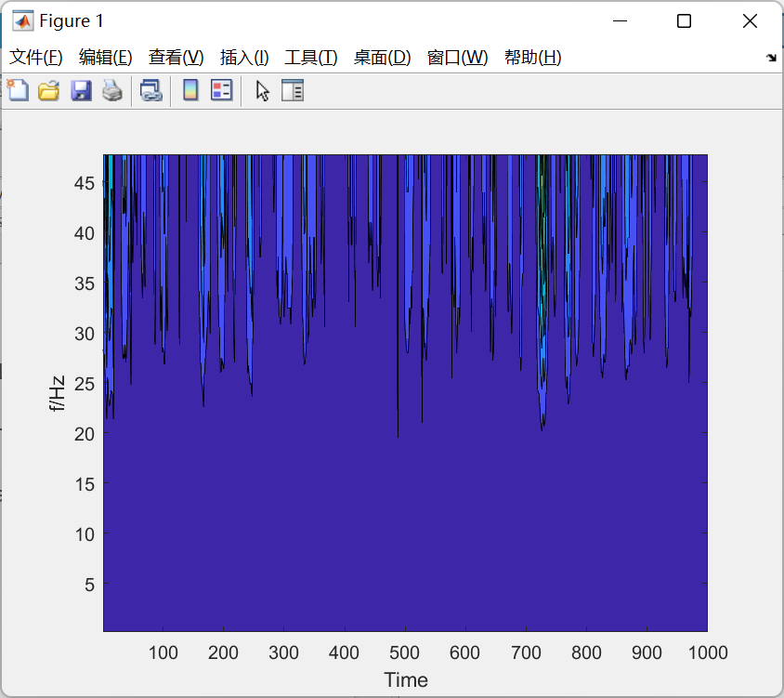Dock the figure using the small arrow

pyautogui.click(x=770, y=58)
